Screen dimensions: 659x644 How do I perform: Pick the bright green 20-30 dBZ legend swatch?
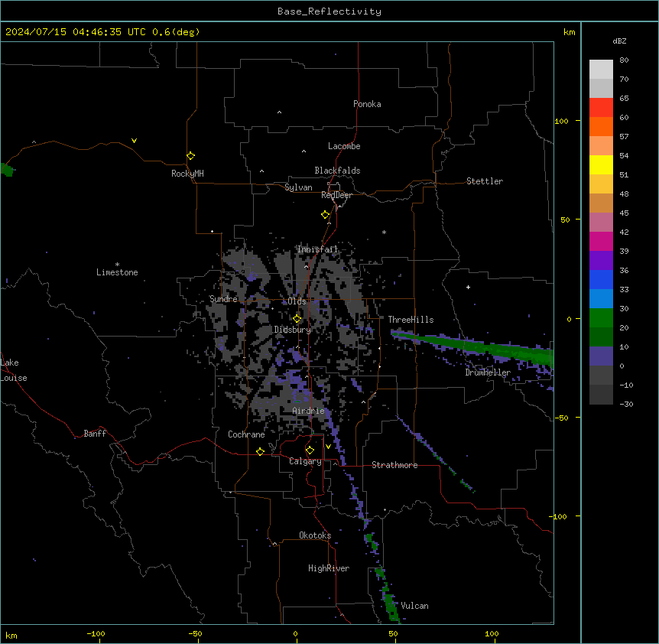[601, 318]
